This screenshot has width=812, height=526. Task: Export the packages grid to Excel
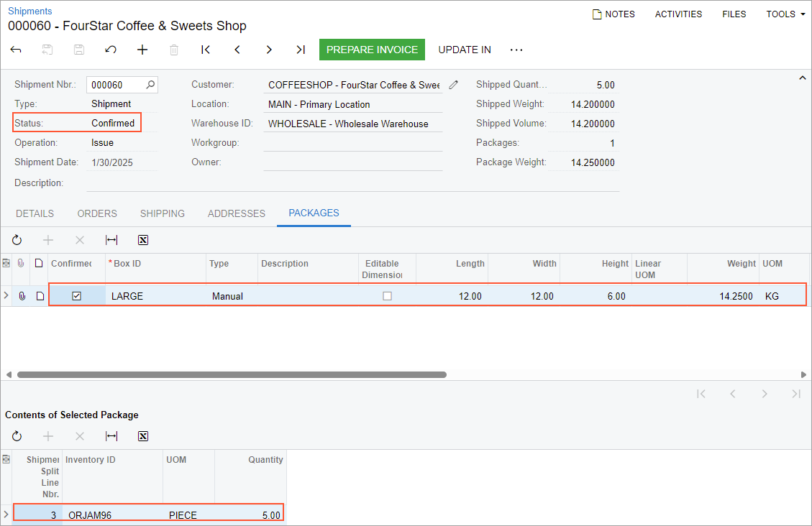point(143,240)
